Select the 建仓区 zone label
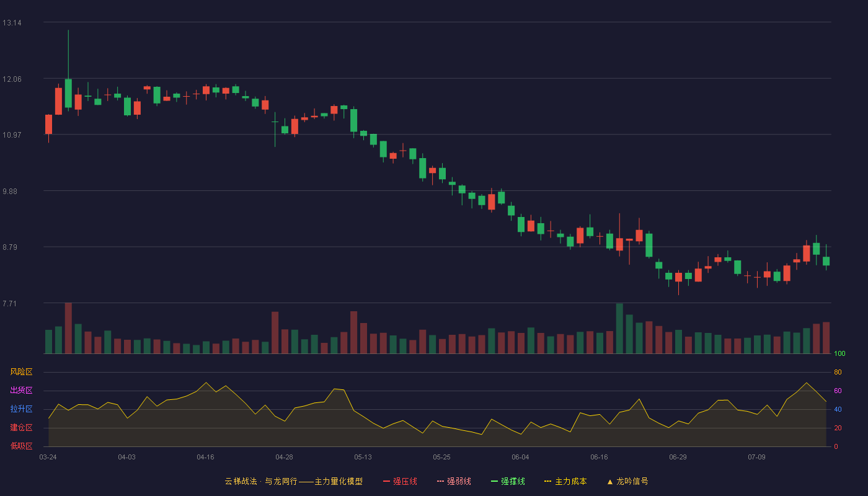This screenshot has height=496, width=868. click(21, 428)
